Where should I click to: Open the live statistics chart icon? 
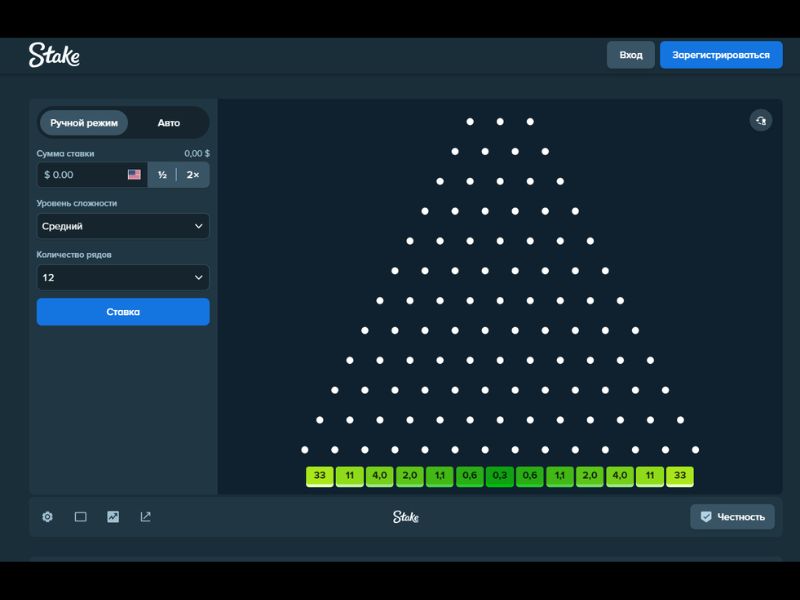point(113,517)
